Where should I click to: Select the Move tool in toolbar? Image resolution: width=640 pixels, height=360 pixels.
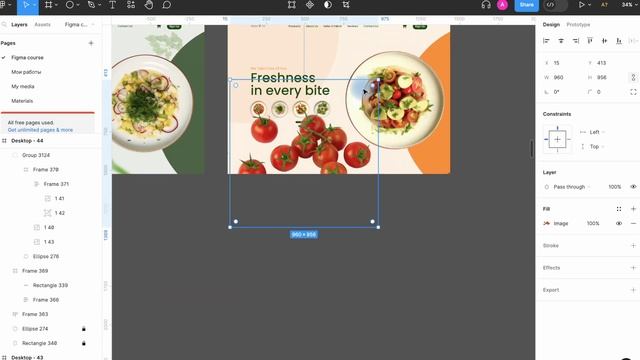point(26,5)
